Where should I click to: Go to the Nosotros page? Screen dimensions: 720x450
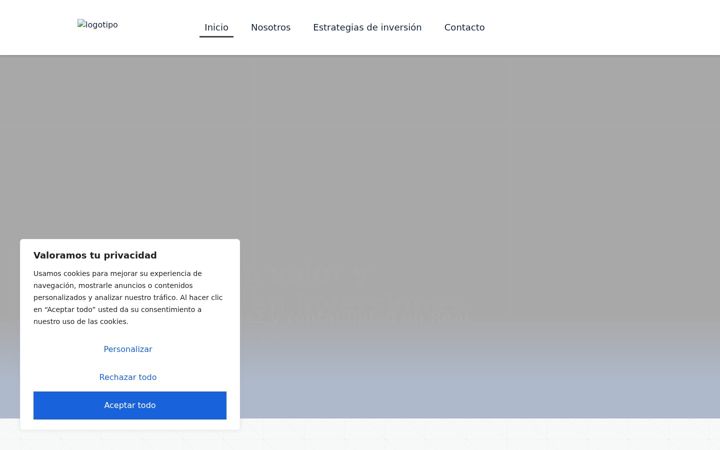pos(270,28)
